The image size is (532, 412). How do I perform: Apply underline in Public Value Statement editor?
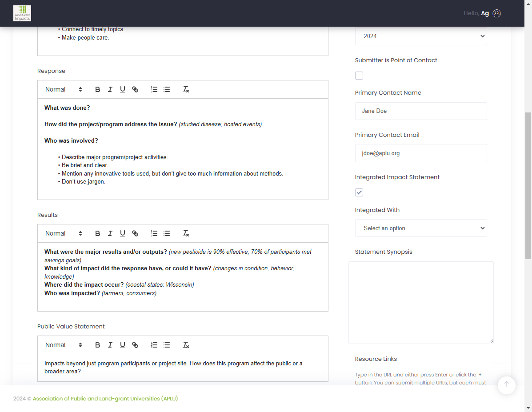(123, 345)
